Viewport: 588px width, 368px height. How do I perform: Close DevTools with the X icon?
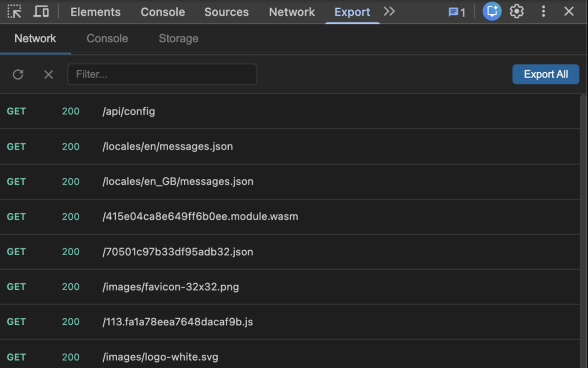click(569, 11)
